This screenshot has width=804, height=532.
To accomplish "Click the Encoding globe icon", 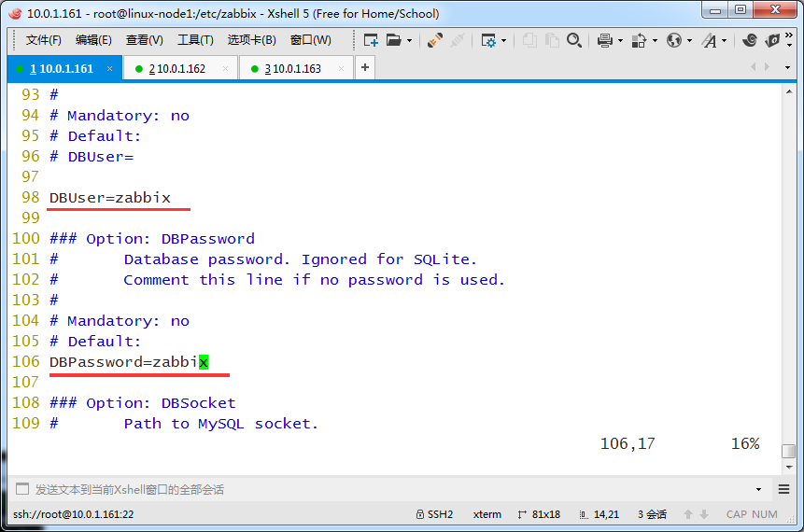I will pyautogui.click(x=674, y=40).
